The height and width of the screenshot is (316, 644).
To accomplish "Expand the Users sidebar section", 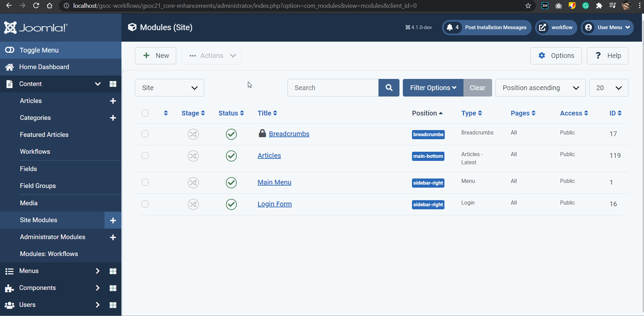I will click(97, 305).
